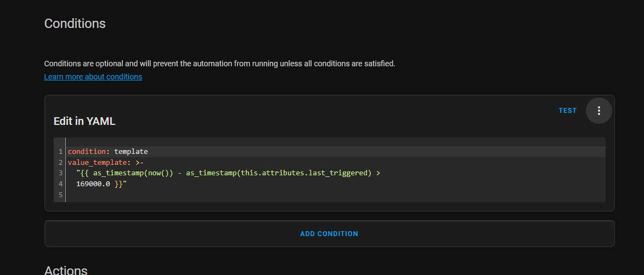Click the 'Conditions' section heading
644x275 pixels.
(x=75, y=24)
